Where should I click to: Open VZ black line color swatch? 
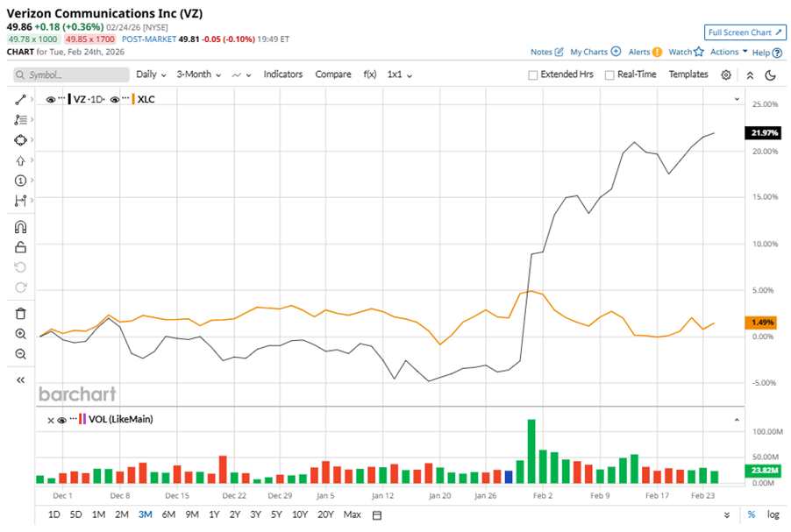(69, 99)
